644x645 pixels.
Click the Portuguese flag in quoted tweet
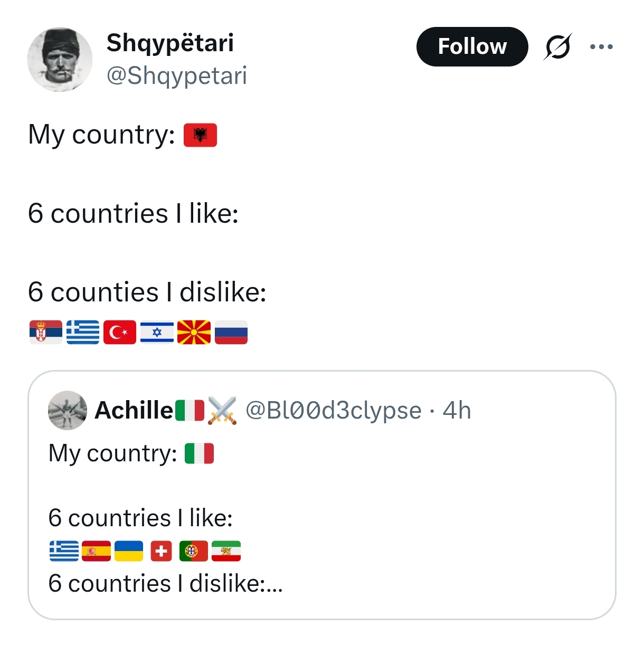[193, 551]
